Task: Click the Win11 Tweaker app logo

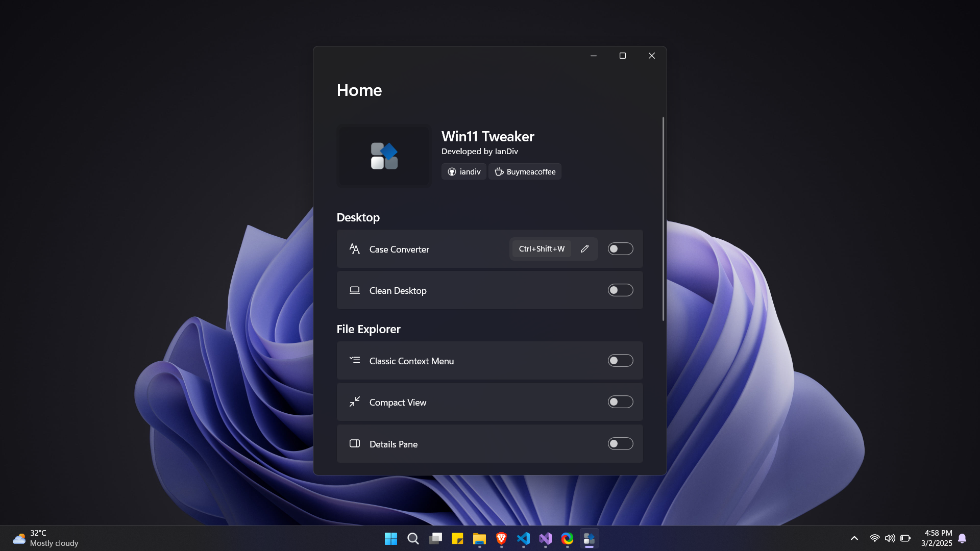Action: tap(384, 156)
